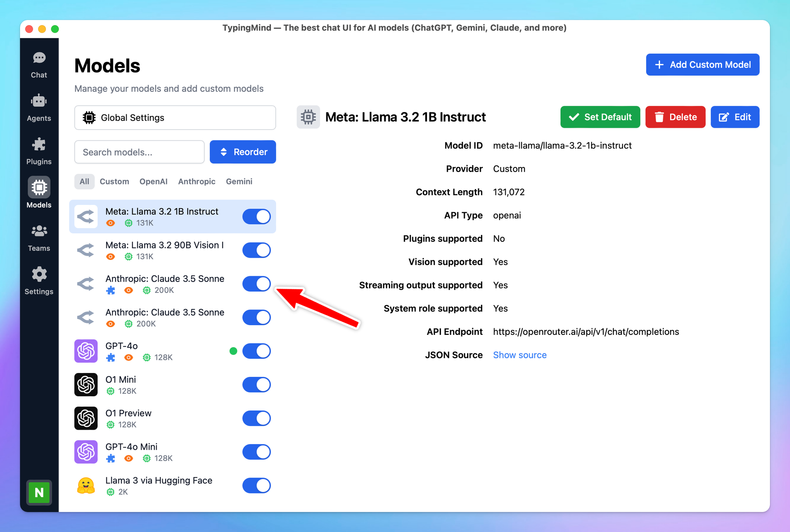790x532 pixels.
Task: Filter models by Custom tab
Action: [115, 181]
